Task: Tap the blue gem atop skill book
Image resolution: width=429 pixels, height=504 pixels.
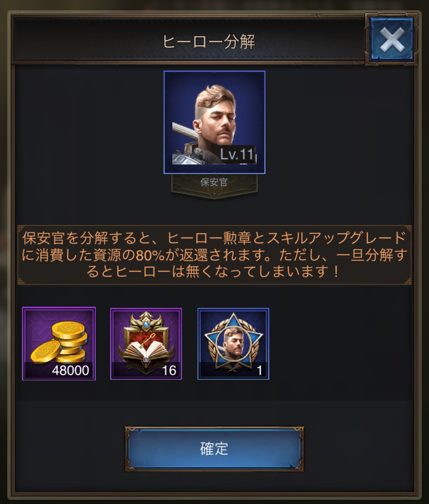Action: click(x=146, y=324)
